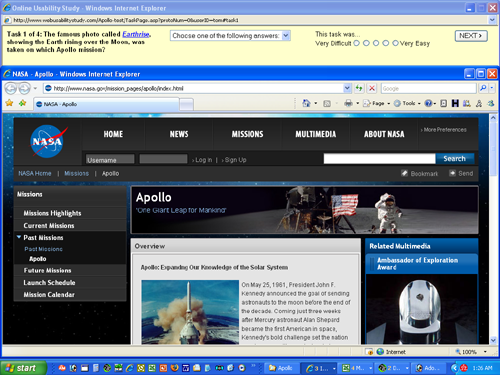Image resolution: width=500 pixels, height=375 pixels.
Task: Open the MISSIONS navigation tab
Action: [x=247, y=134]
